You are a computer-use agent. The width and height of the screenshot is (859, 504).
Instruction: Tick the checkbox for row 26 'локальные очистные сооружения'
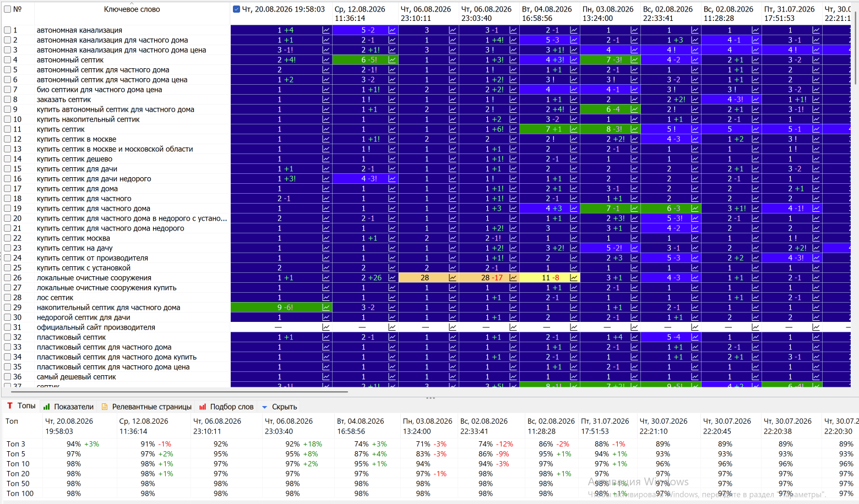click(8, 278)
